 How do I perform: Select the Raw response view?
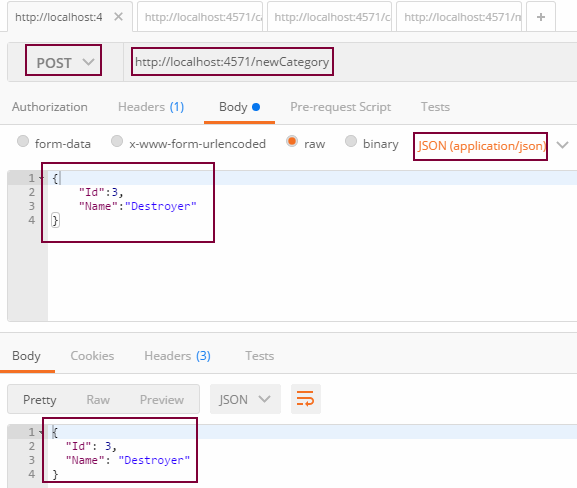[98, 400]
